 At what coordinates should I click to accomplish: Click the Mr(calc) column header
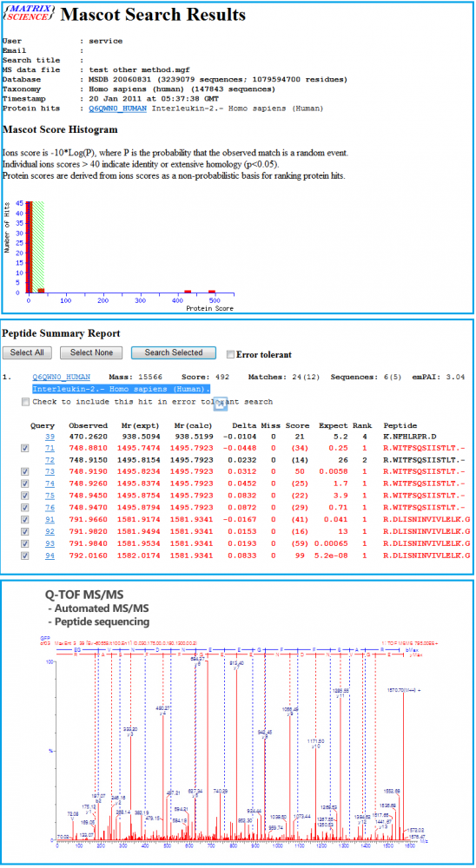[193, 425]
